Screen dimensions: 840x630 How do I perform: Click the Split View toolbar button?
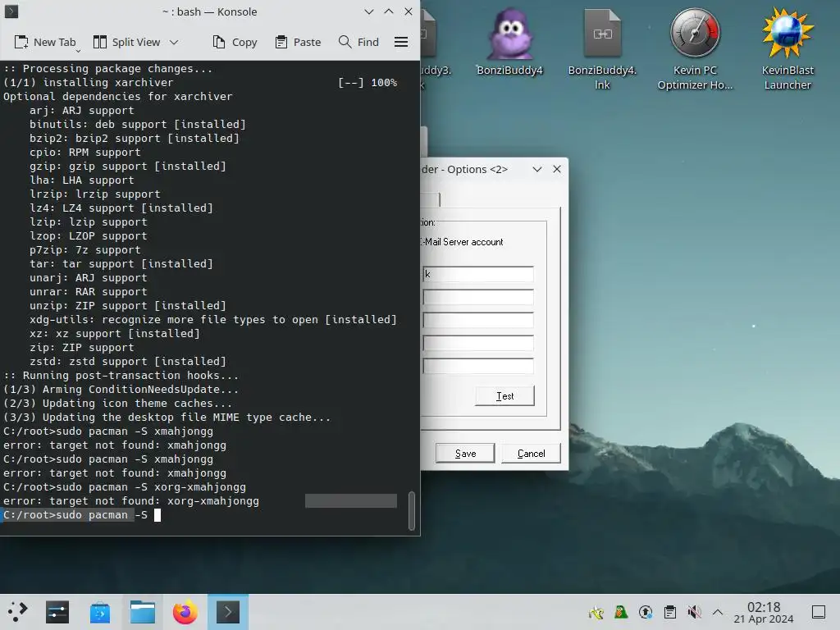[127, 42]
